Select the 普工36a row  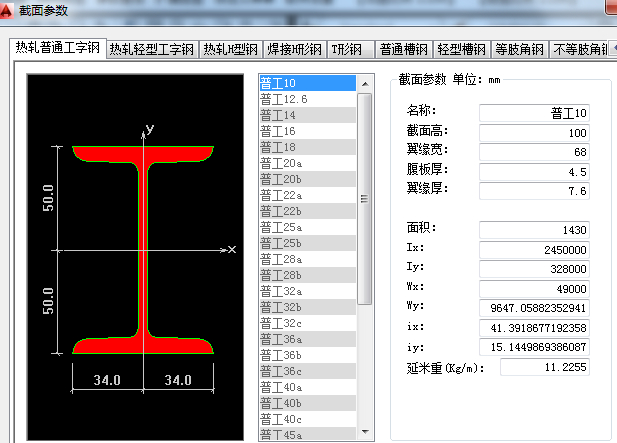click(x=308, y=339)
